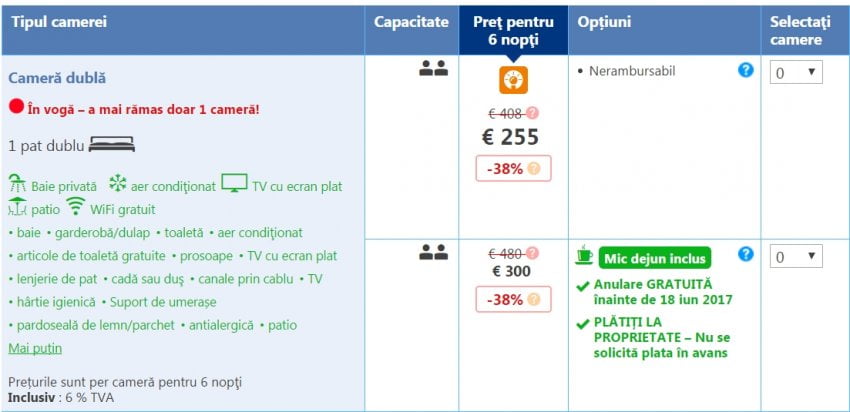Collapse amenities with Mai puțin link
Screen dimensions: 850x412
coord(35,348)
